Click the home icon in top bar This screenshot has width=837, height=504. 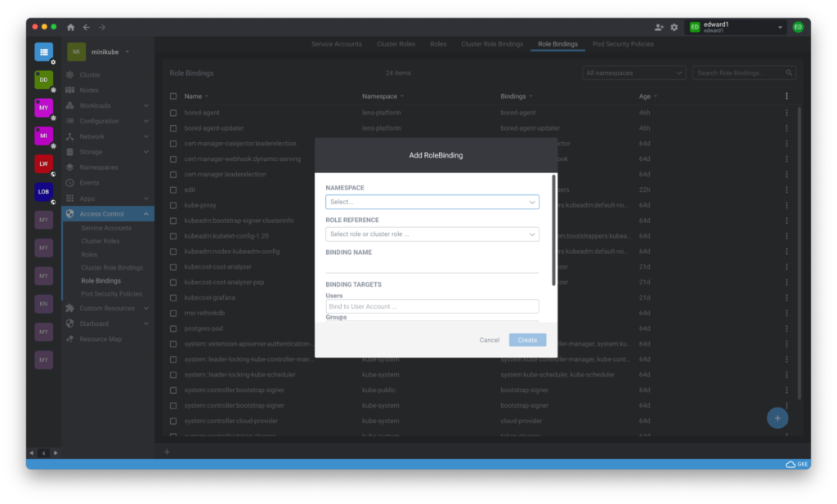tap(70, 27)
